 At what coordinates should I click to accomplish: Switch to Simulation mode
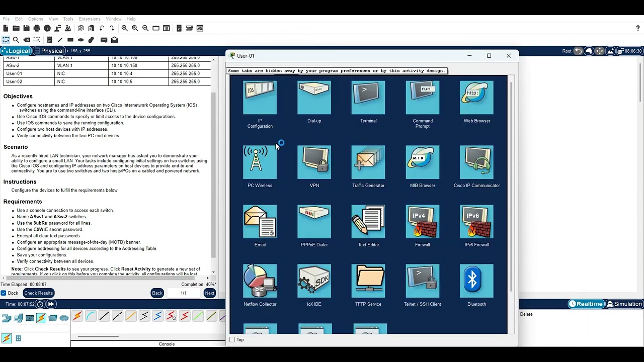tap(624, 304)
